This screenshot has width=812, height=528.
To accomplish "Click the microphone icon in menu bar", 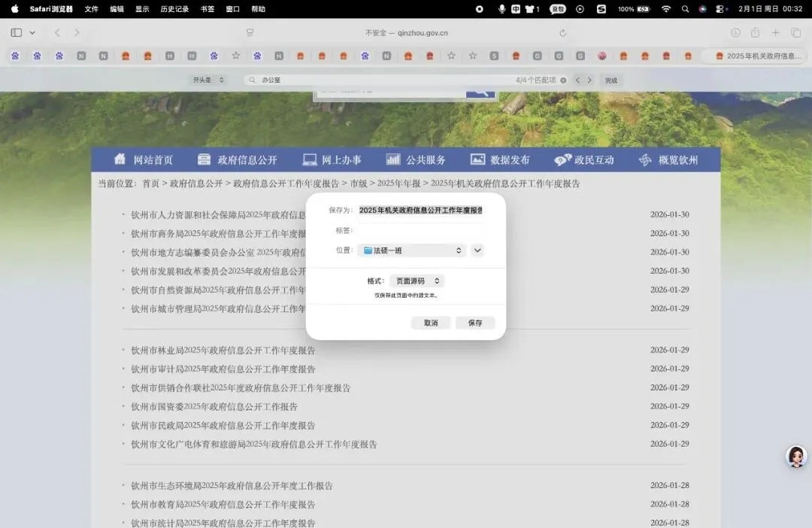I will 501,9.
